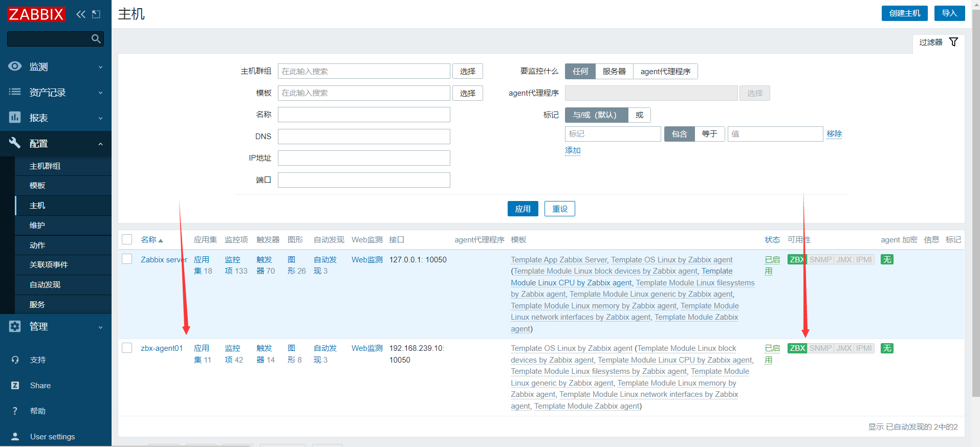Sort hosts by 状态 column
The width and height of the screenshot is (980, 447).
click(772, 240)
